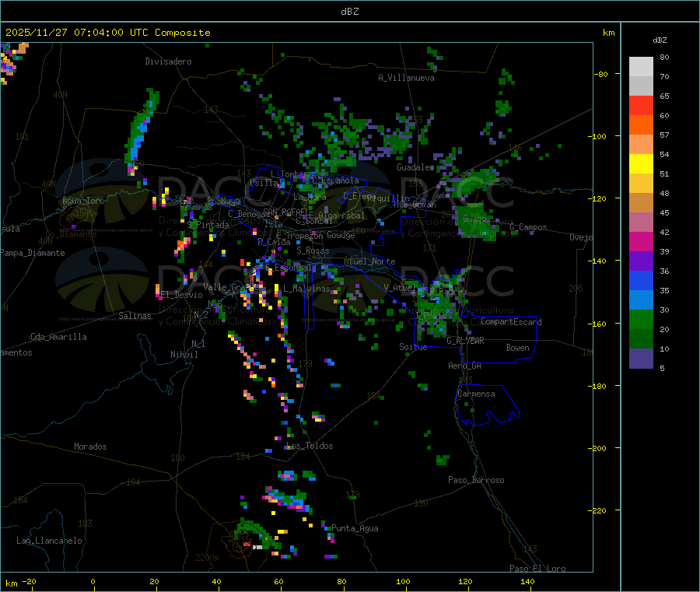
Task: Click the Divisadero map label
Action: click(168, 61)
